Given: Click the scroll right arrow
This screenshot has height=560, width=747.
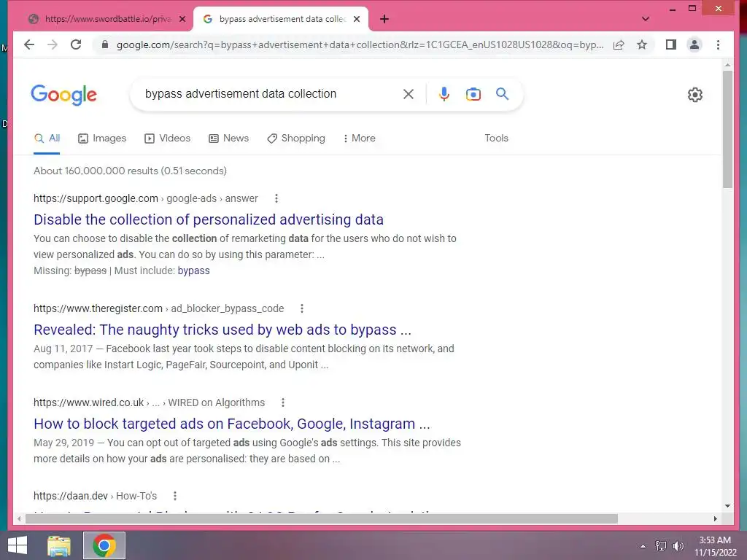Looking at the screenshot, I should click(715, 518).
